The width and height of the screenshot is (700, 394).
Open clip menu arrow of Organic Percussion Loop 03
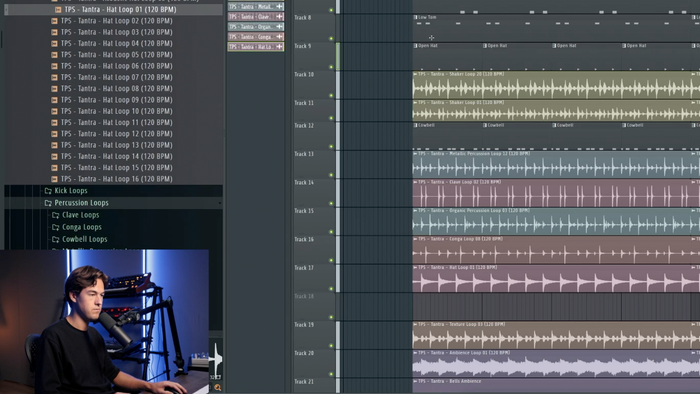coord(415,211)
